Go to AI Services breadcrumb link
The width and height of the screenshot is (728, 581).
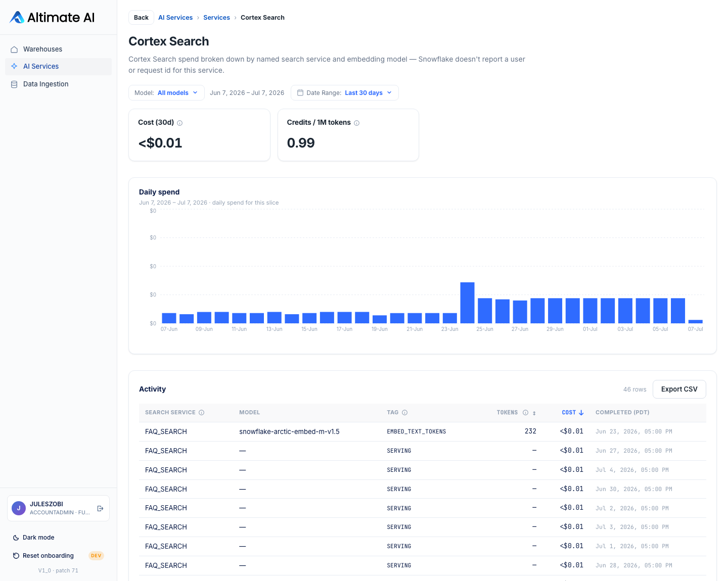click(175, 18)
